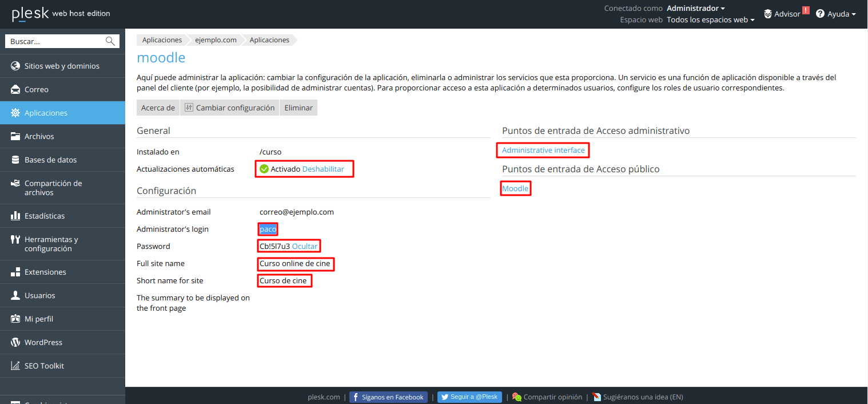This screenshot has height=404, width=868.
Task: Click the Compartir opinión chat icon
Action: click(517, 397)
